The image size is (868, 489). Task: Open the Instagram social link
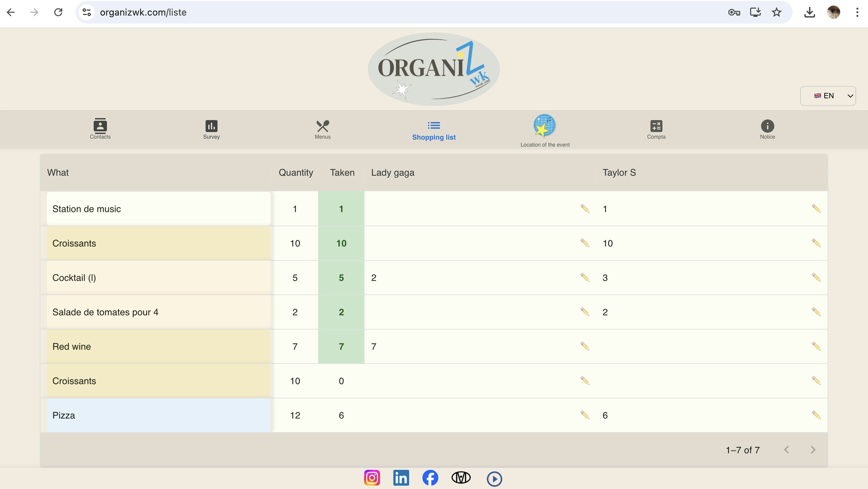372,477
